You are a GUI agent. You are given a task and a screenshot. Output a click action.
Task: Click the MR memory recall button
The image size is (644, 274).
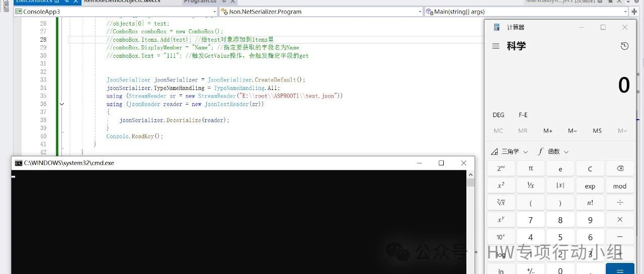click(523, 131)
